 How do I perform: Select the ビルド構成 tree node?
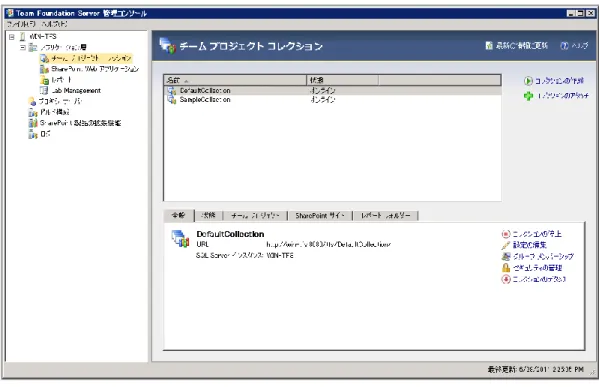click(x=55, y=112)
